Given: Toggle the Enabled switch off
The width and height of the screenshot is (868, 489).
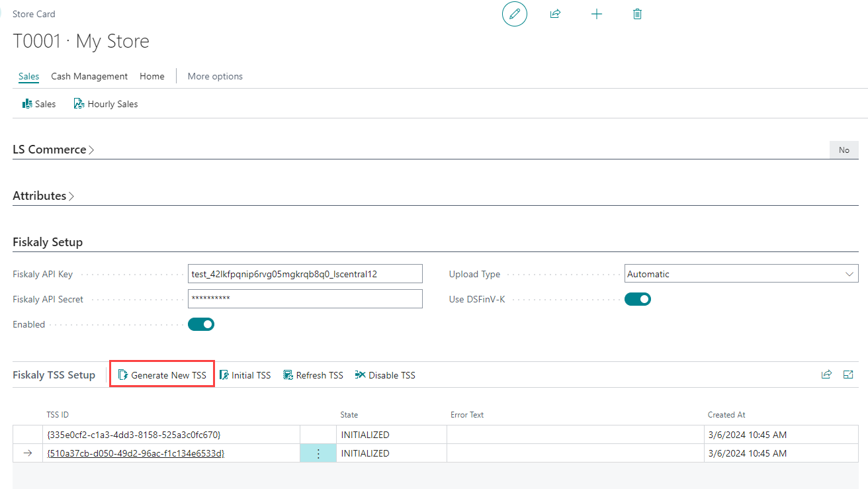Looking at the screenshot, I should pos(201,324).
